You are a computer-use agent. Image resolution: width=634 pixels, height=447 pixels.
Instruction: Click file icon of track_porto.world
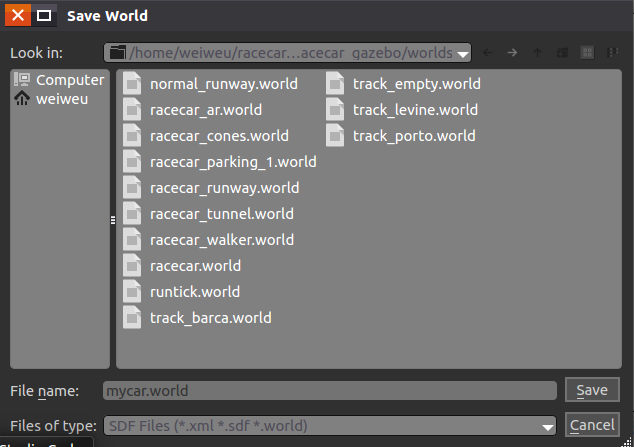(x=335, y=136)
